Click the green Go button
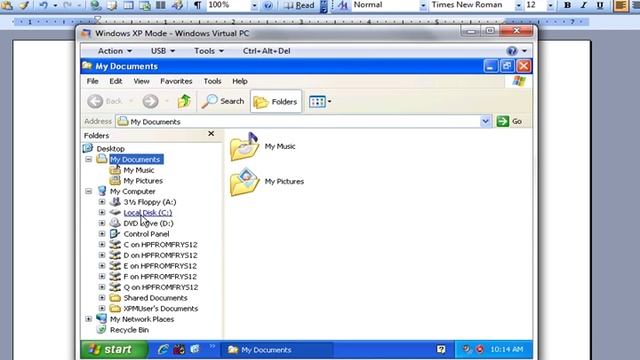The width and height of the screenshot is (640, 360). pyautogui.click(x=509, y=121)
